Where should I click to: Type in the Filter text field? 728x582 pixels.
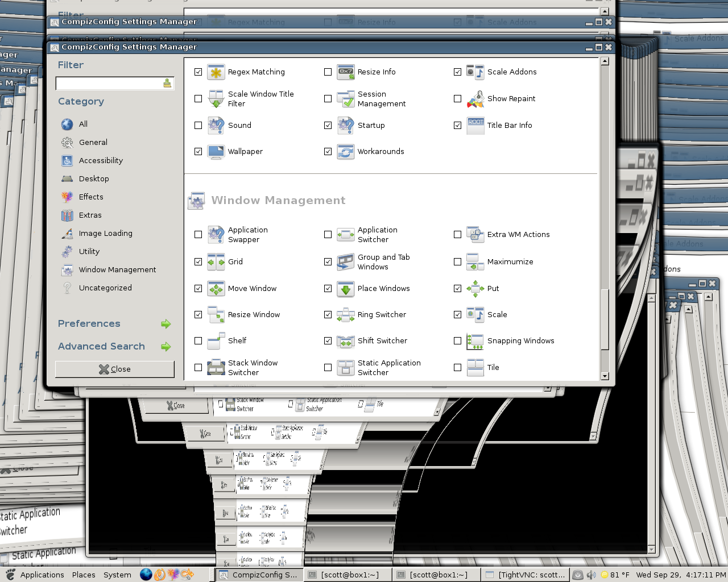click(109, 84)
